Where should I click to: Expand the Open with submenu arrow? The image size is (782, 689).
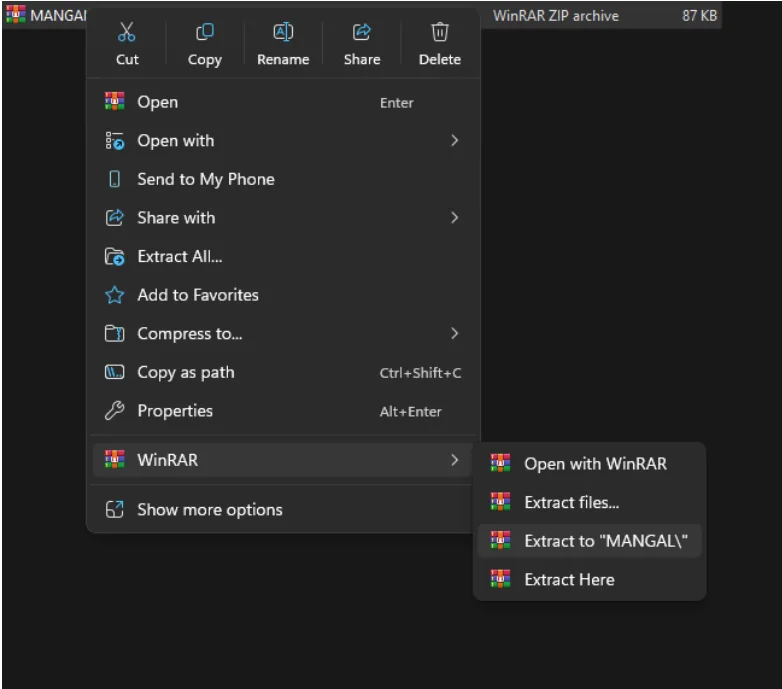coord(454,141)
